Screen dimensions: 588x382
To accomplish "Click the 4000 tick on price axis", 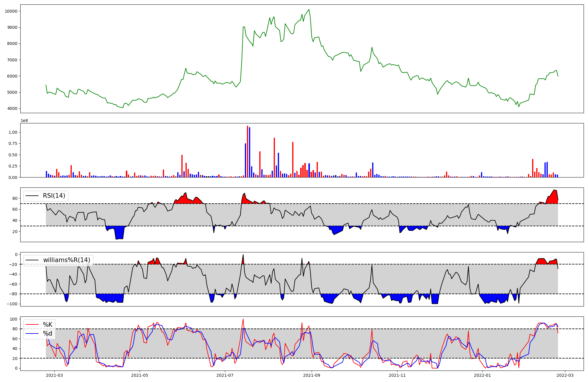I will click(12, 109).
